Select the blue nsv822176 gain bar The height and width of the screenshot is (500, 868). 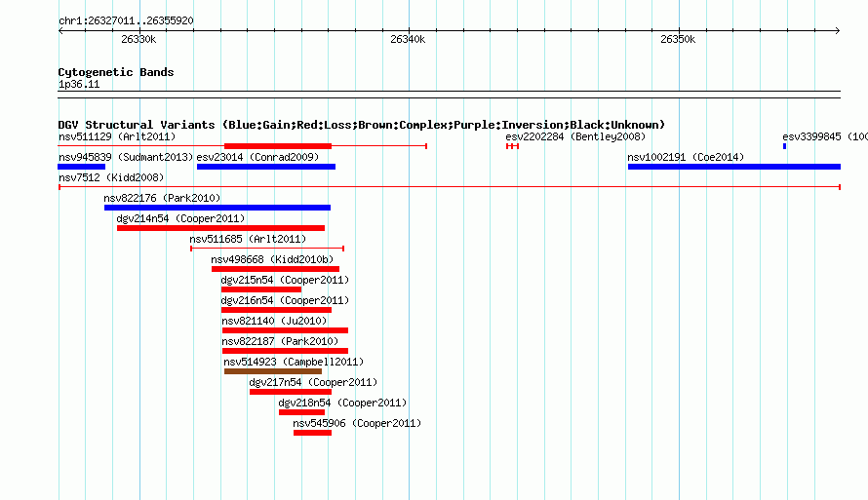[217, 208]
